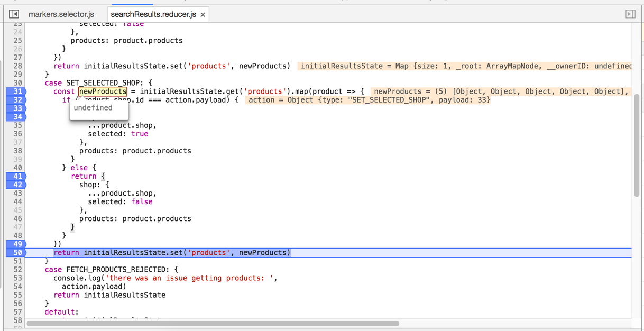The image size is (644, 331).
Task: Select the searchResults.reducer.js tab
Action: click(153, 14)
